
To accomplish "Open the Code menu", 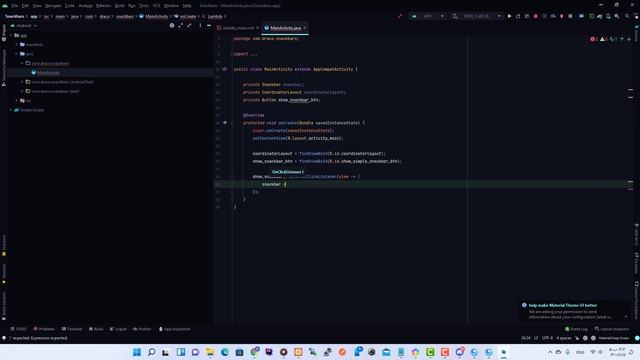I will pyautogui.click(x=70, y=6).
